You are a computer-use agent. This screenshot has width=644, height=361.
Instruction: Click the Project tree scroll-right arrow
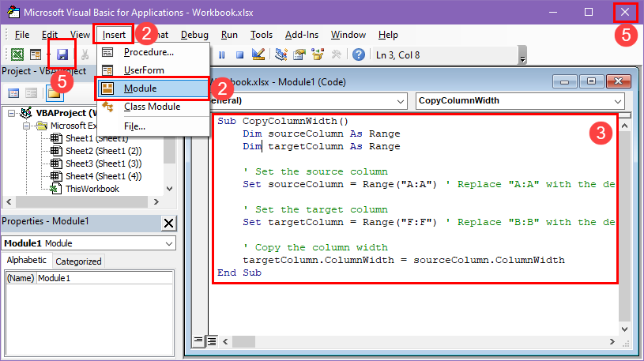pyautogui.click(x=156, y=201)
